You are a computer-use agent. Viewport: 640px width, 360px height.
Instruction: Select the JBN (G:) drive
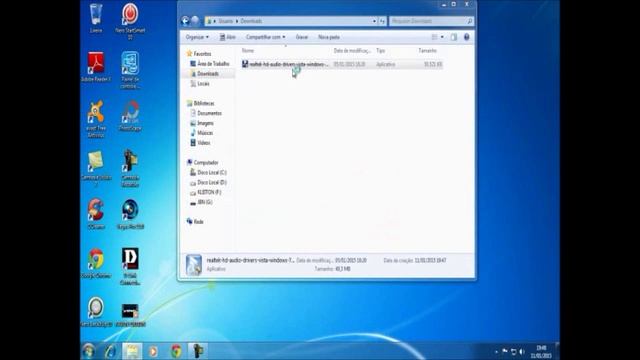point(201,202)
